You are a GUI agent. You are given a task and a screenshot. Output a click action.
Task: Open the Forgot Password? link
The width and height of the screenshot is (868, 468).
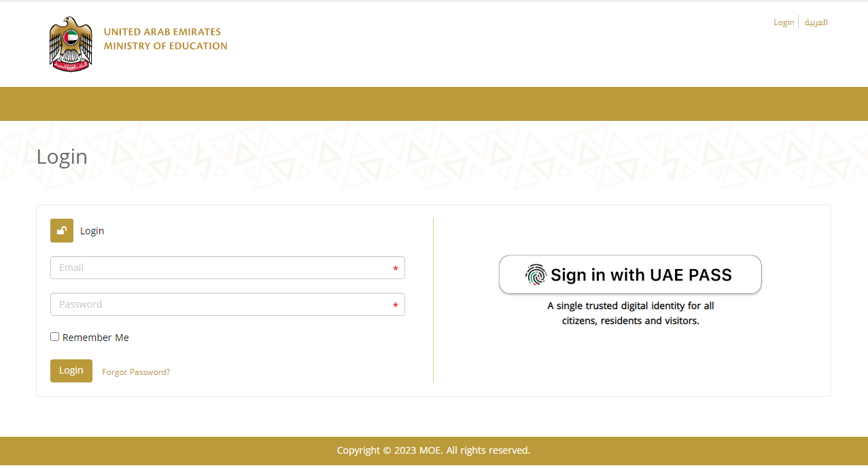click(136, 372)
